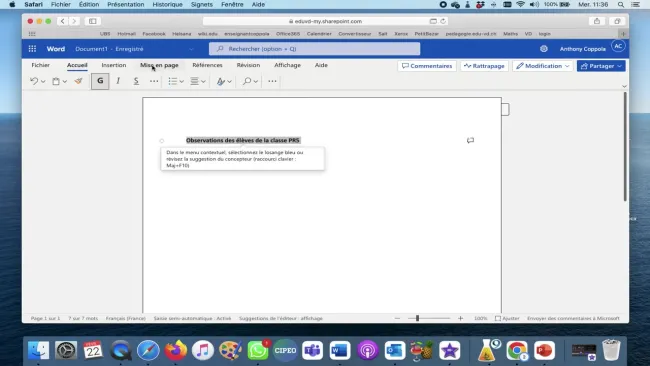Viewport: 650px width, 366px height.
Task: Click the text styles icon
Action: [x=221, y=81]
